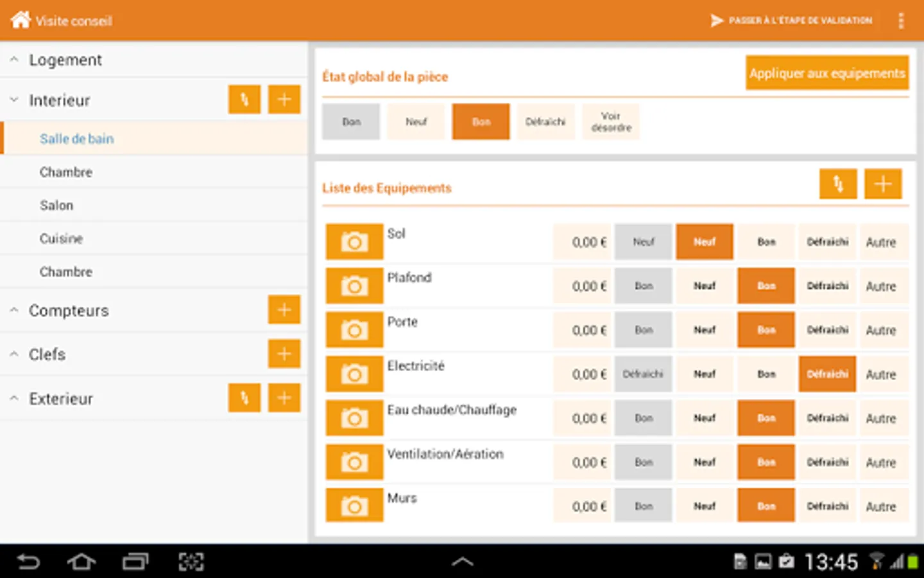The width and height of the screenshot is (924, 578).
Task: Add a new equipment with the plus icon
Action: pyautogui.click(x=883, y=184)
